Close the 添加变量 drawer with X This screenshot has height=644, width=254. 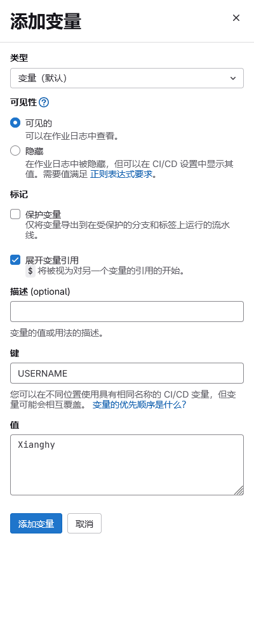236,18
